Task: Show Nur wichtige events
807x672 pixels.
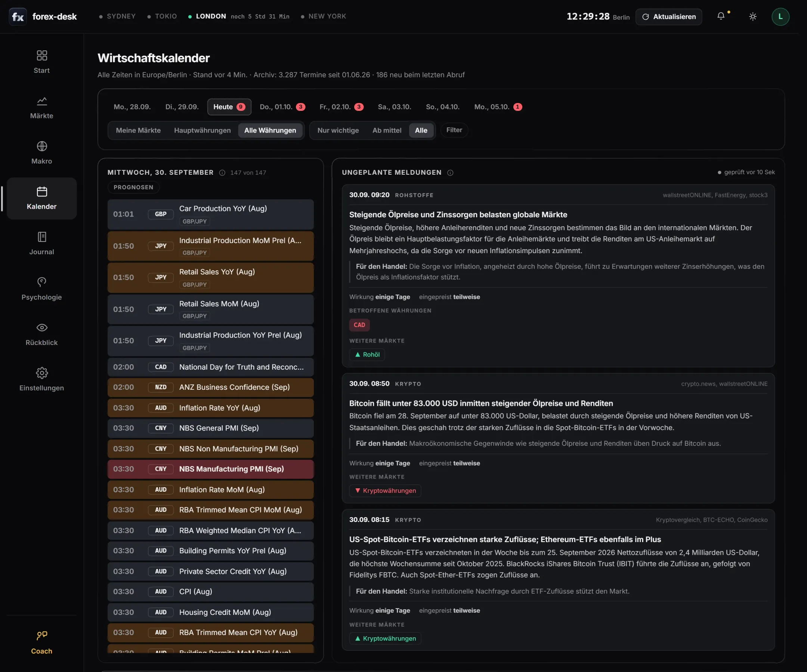Action: pos(338,130)
